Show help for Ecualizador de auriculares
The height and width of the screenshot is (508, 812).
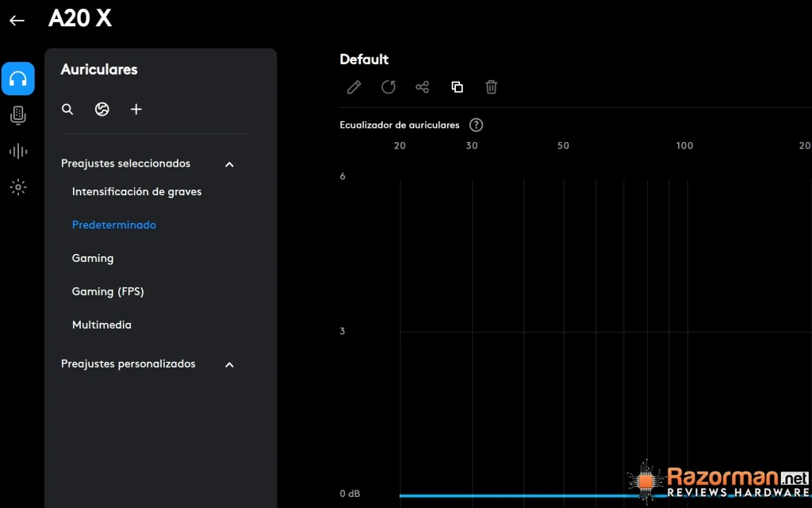coord(476,125)
